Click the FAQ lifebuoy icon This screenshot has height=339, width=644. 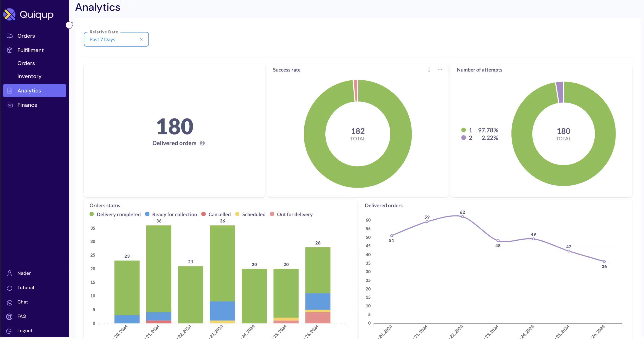10,317
